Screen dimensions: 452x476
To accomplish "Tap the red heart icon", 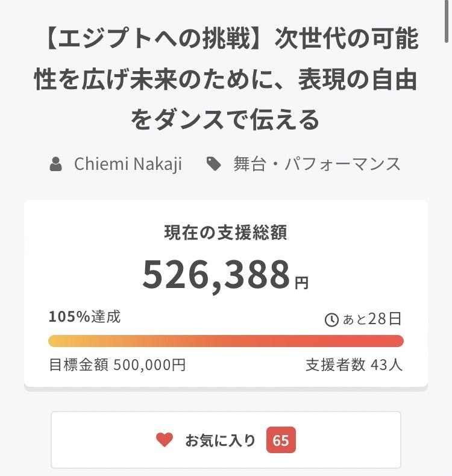I will click(x=165, y=440).
